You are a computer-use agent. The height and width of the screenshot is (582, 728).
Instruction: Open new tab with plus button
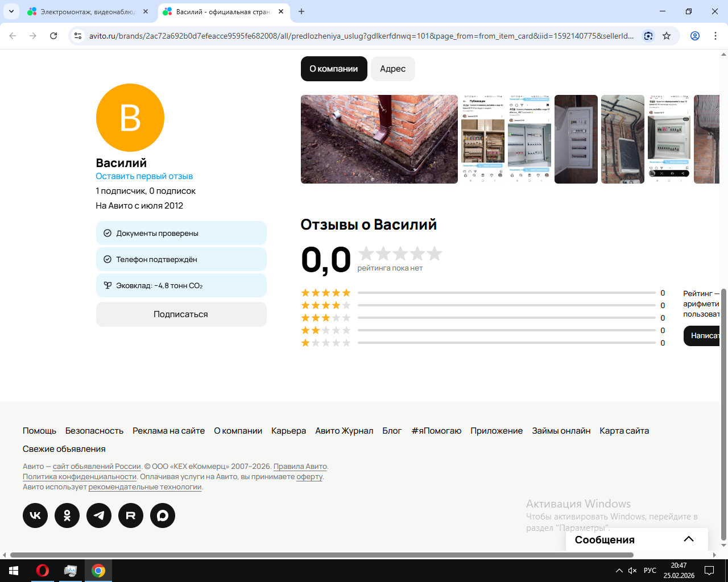(301, 11)
